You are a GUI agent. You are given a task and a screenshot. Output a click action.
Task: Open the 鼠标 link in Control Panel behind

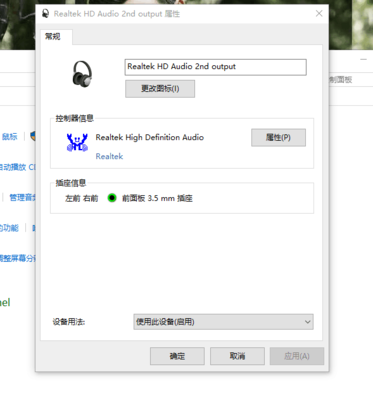(x=10, y=136)
